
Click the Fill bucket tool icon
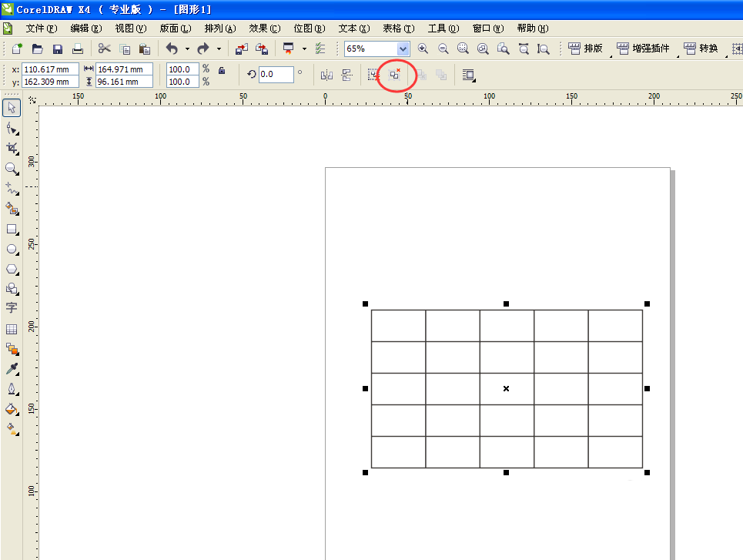click(12, 409)
